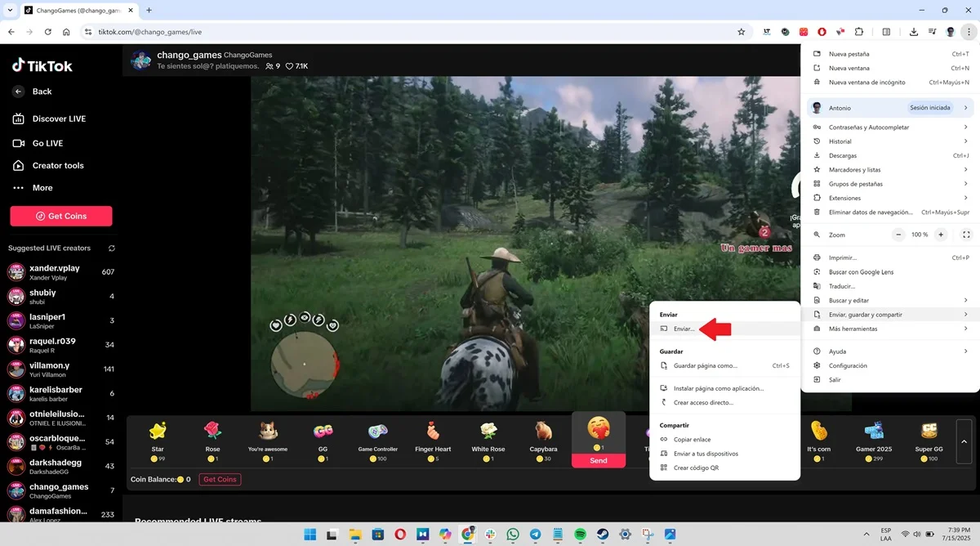Open the Chrome extensions puzzle icon
980x546 pixels.
(x=859, y=32)
